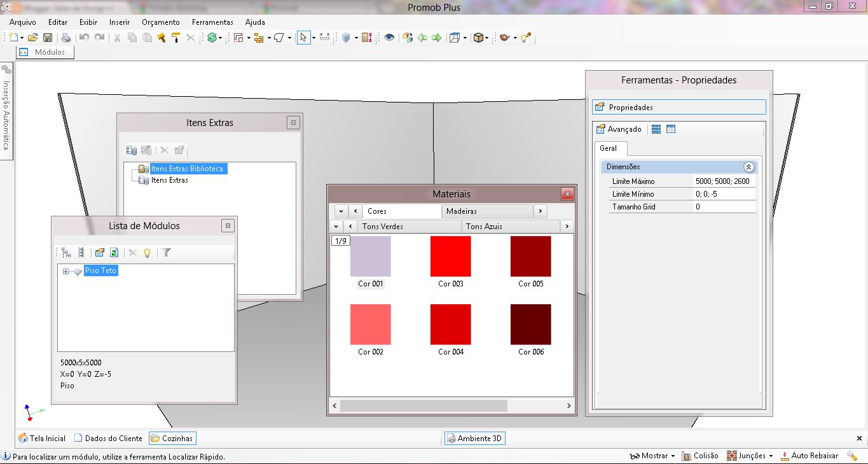The image size is (868, 464).
Task: Collapse the Dimensões section chevron
Action: point(748,167)
